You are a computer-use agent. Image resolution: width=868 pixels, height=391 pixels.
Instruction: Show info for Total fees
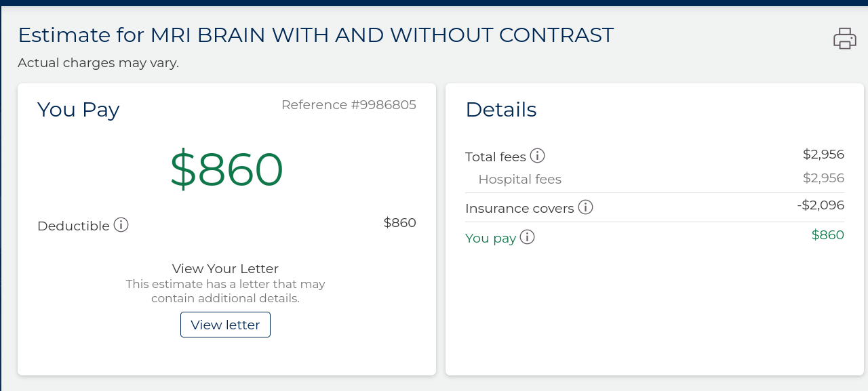(x=537, y=157)
